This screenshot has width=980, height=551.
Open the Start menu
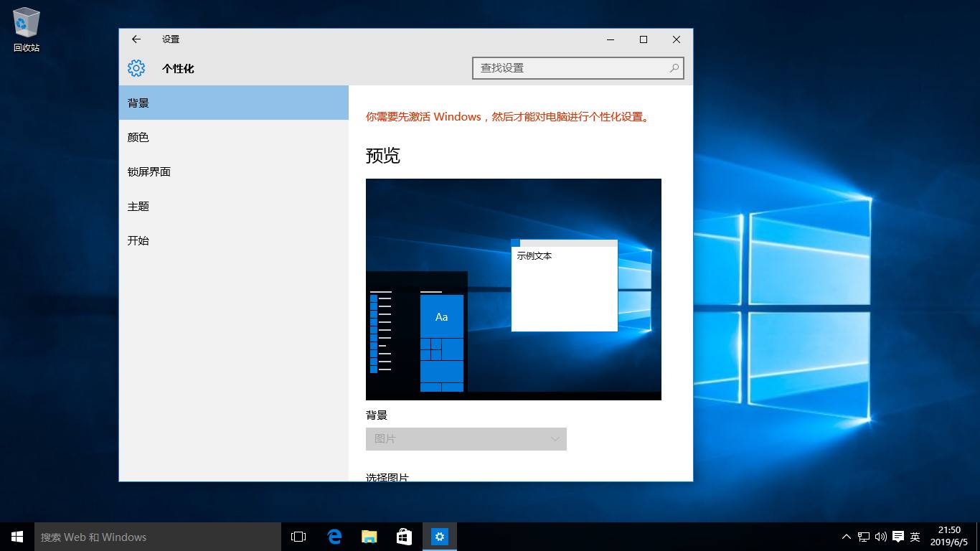[x=17, y=536]
